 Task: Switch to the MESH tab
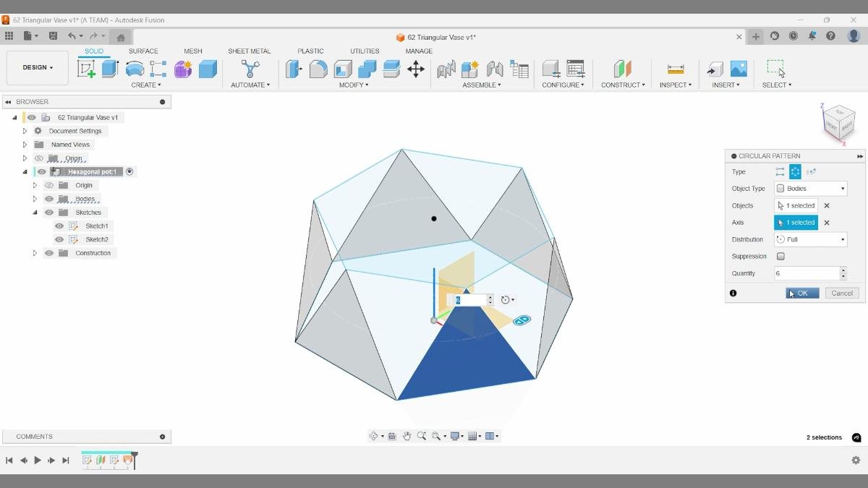(193, 51)
